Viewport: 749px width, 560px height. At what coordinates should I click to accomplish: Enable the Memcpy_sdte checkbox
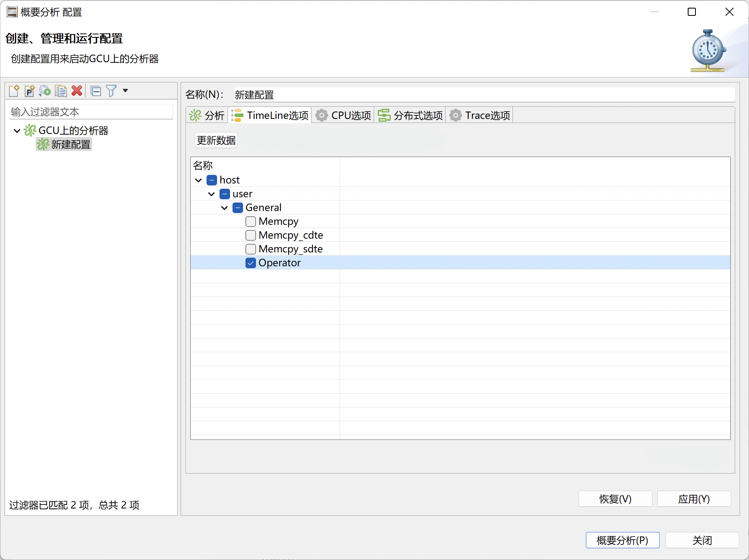(x=251, y=249)
